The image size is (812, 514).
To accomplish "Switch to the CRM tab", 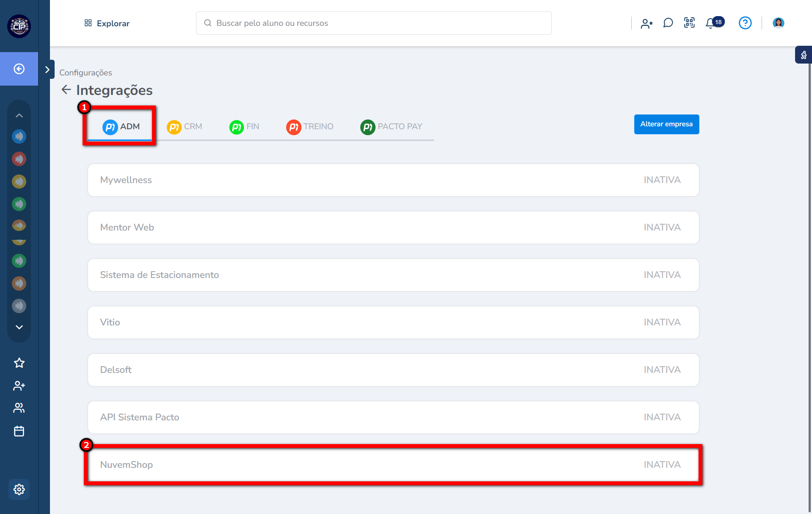I will 185,127.
